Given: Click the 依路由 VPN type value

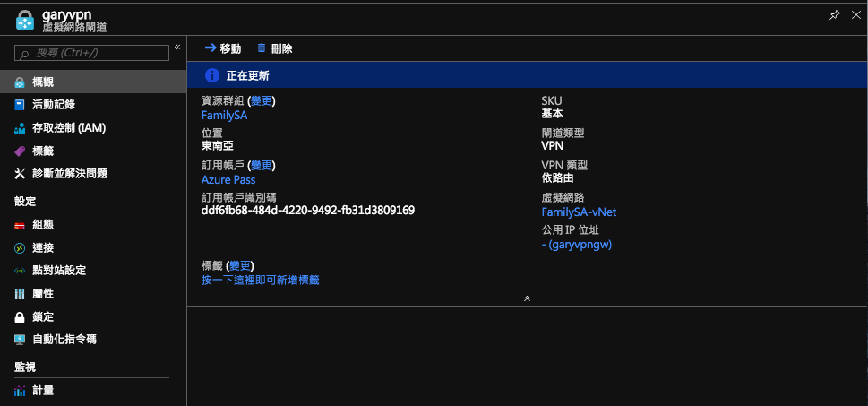Looking at the screenshot, I should pyautogui.click(x=558, y=178).
